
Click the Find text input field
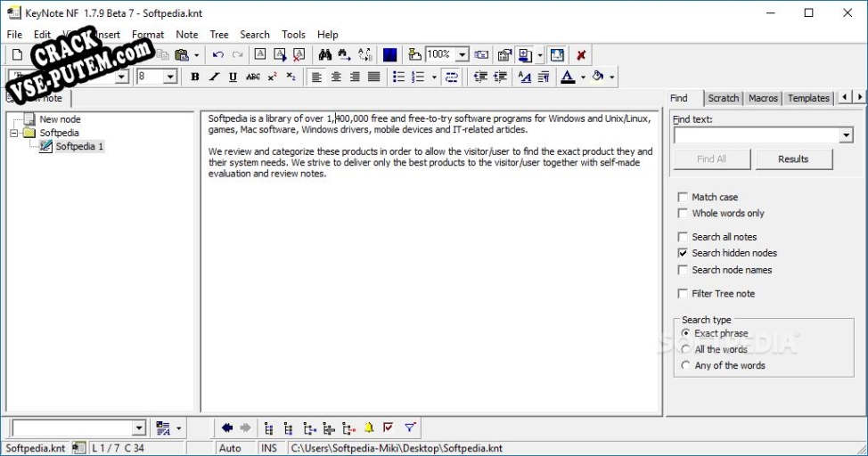pos(757,135)
